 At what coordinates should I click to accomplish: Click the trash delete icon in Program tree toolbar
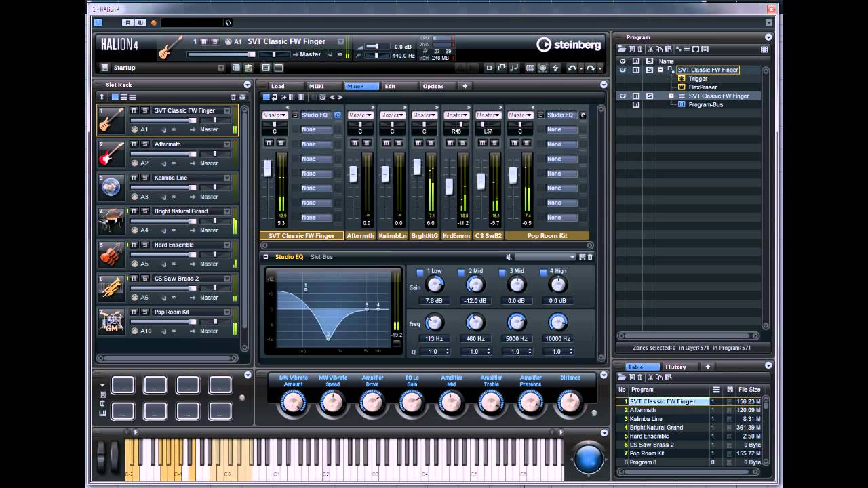(x=639, y=49)
